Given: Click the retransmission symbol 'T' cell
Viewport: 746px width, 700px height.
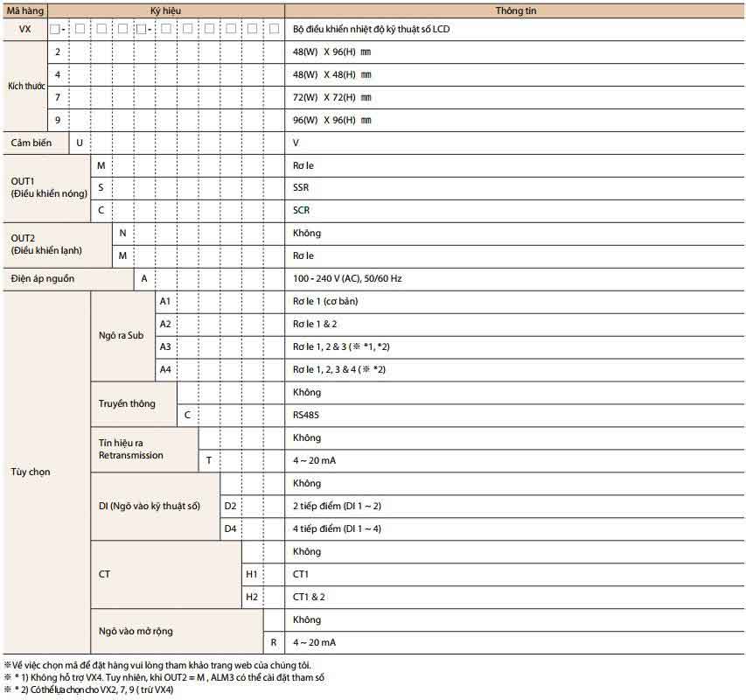Looking at the screenshot, I should pyautogui.click(x=209, y=460).
